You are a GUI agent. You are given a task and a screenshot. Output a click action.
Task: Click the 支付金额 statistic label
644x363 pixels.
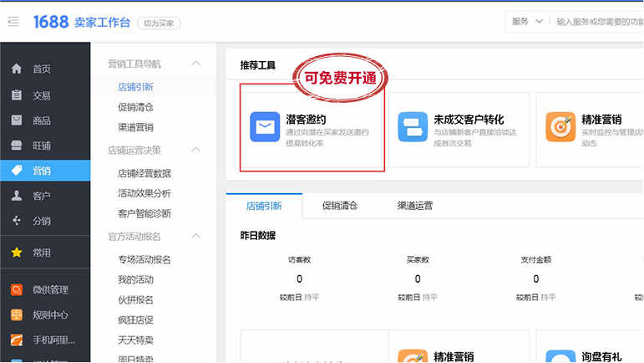[x=536, y=259]
